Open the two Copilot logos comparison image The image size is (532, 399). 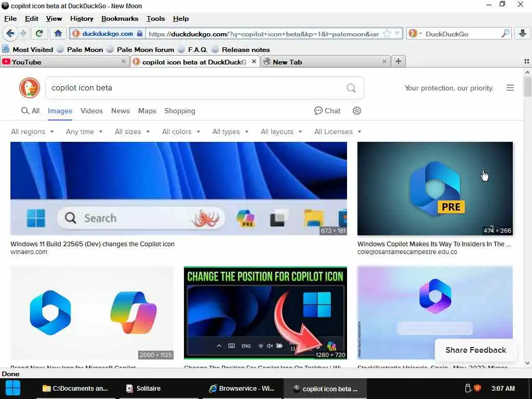click(x=92, y=313)
